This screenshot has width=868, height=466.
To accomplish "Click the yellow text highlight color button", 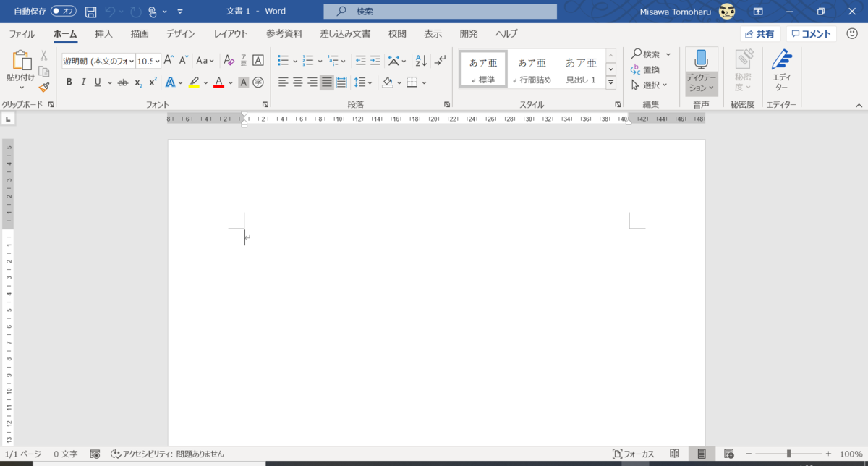I will coord(194,82).
